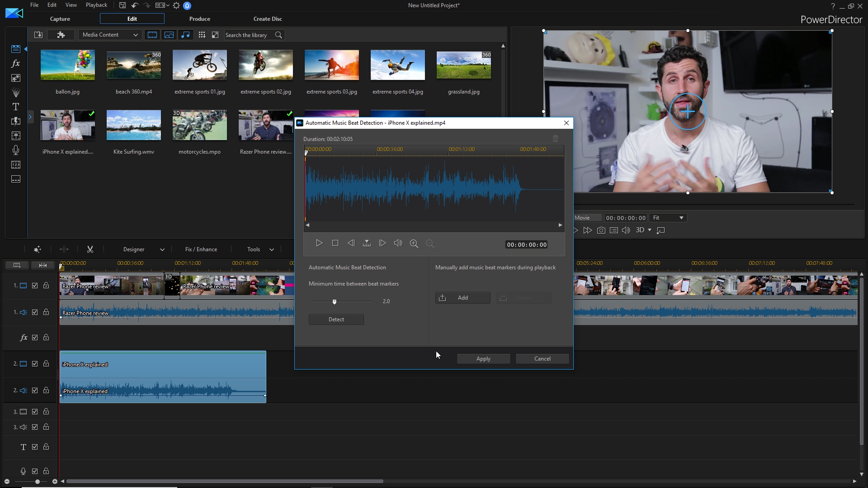The height and width of the screenshot is (488, 868).
Task: Click the zoom out magnifier icon in beat dialog
Action: [430, 243]
